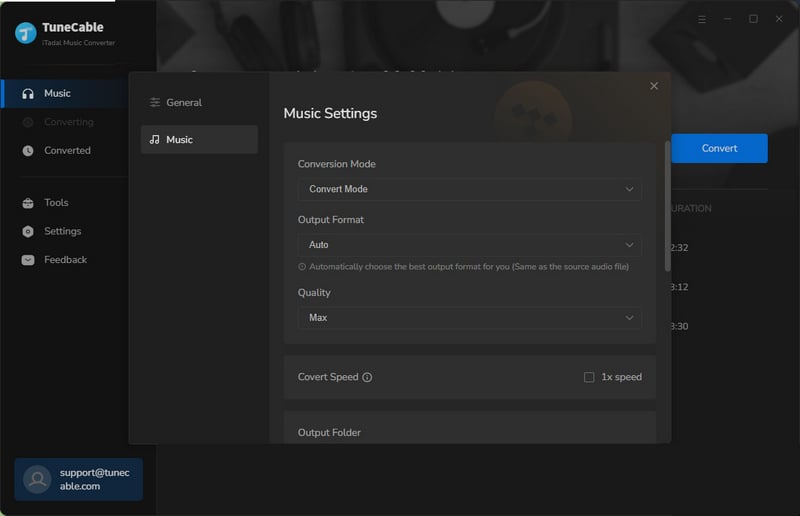Open the Music section in sidebar
Viewport: 800px width, 516px height.
point(64,93)
